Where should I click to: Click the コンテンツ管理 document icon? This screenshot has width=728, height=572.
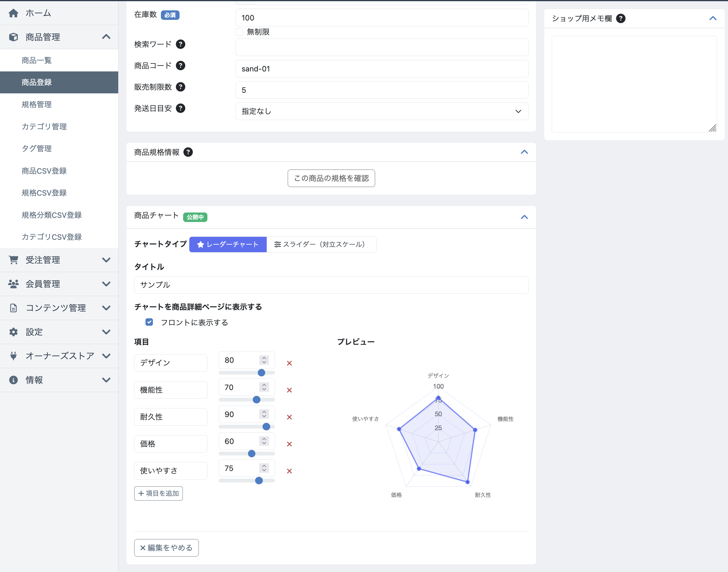13,308
